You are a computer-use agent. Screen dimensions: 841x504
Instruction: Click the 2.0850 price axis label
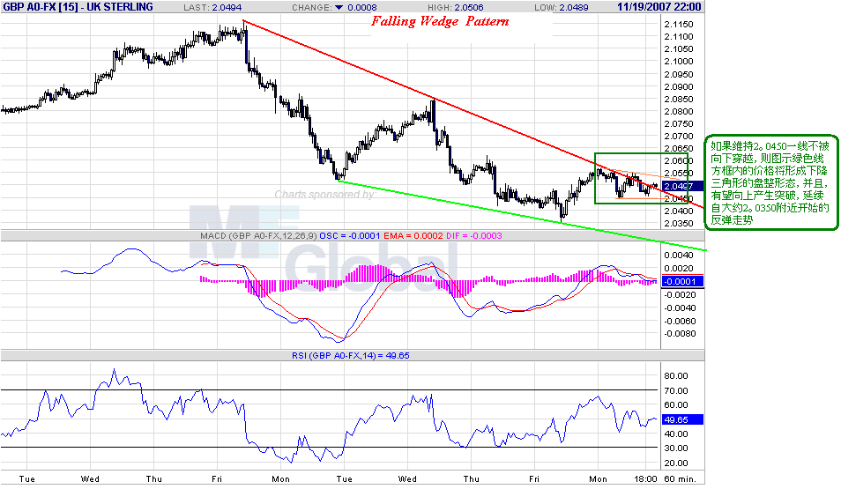[x=679, y=100]
